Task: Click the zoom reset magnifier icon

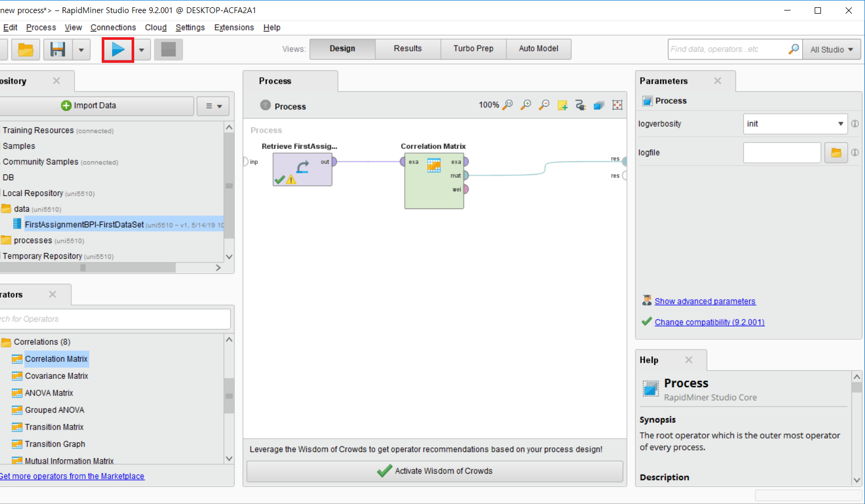Action: pyautogui.click(x=507, y=105)
